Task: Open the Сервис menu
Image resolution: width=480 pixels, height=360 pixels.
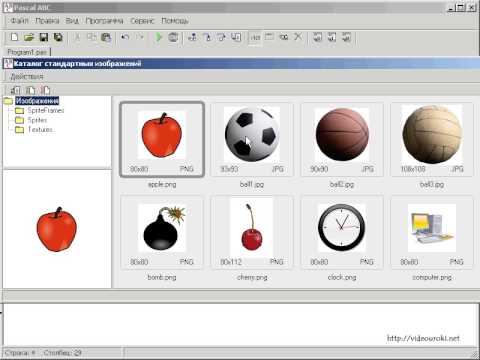Action: pos(142,21)
